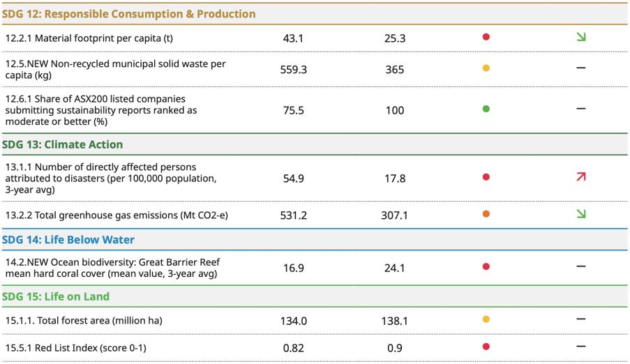Click the yellow status dot for non-recycled waste

click(486, 68)
